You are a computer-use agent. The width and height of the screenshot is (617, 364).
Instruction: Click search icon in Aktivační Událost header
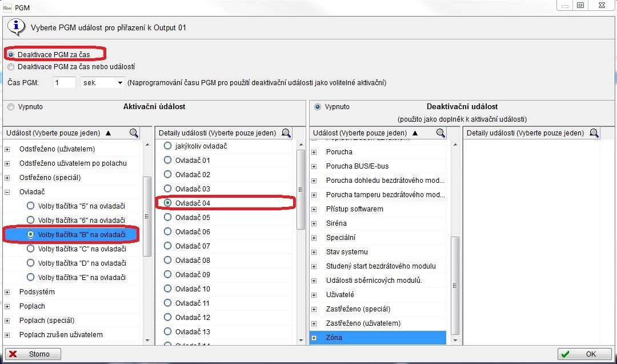click(134, 133)
